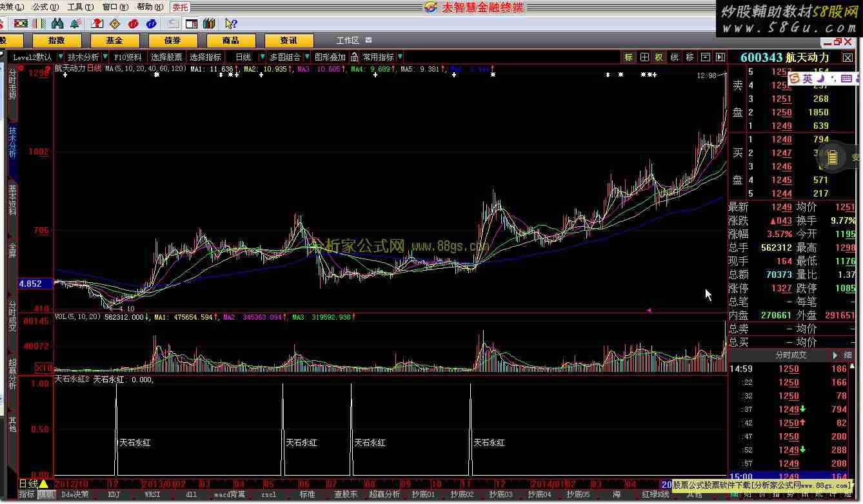Toggle the 线 line drawing button
863x504 pixels.
(x=674, y=57)
